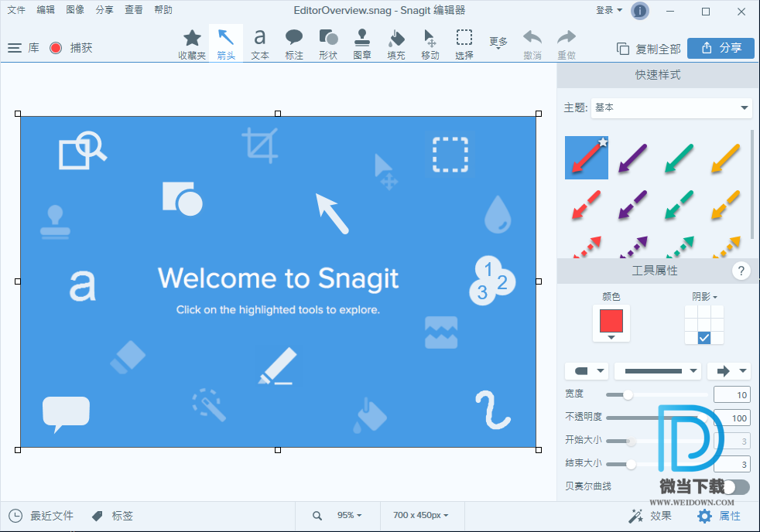The width and height of the screenshot is (760, 532).
Task: Open the line style dropdown
Action: (x=658, y=371)
